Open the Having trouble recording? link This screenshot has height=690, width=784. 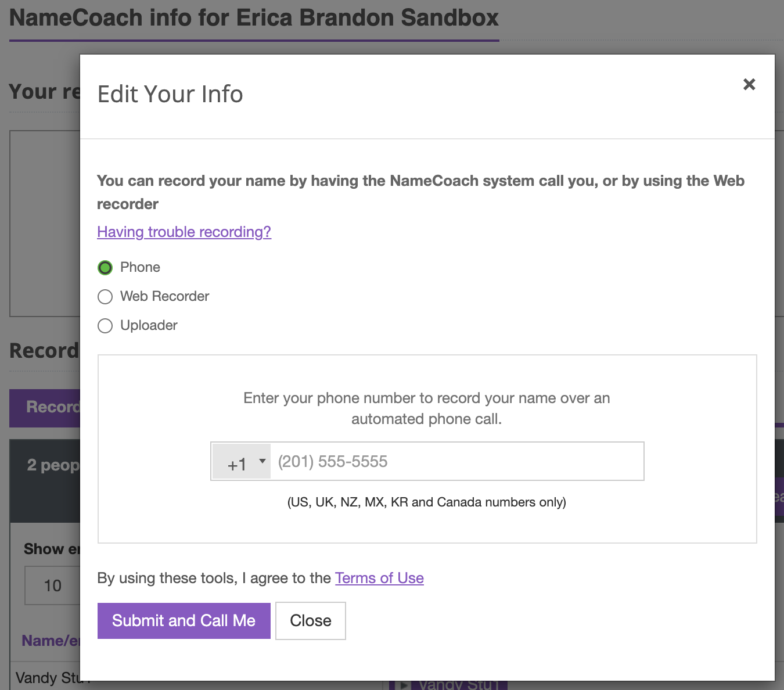point(184,232)
